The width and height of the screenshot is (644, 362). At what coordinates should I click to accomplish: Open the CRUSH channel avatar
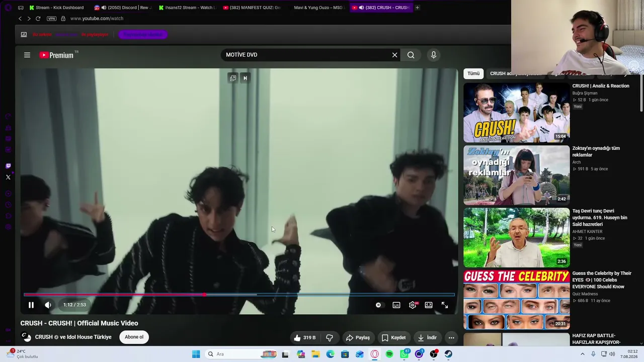click(x=27, y=337)
